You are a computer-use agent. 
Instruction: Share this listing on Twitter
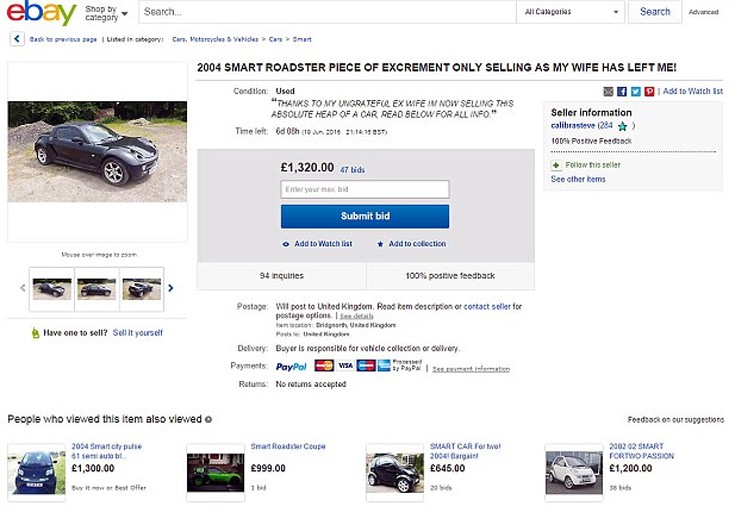636,91
